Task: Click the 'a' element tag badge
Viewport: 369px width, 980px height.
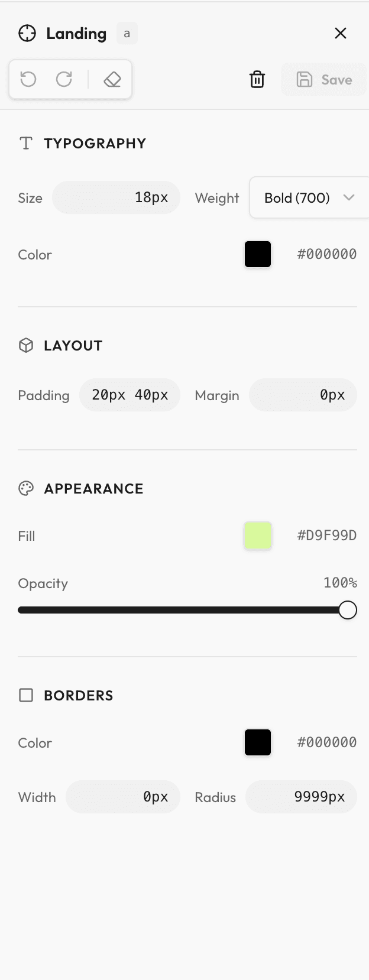Action: pos(127,34)
